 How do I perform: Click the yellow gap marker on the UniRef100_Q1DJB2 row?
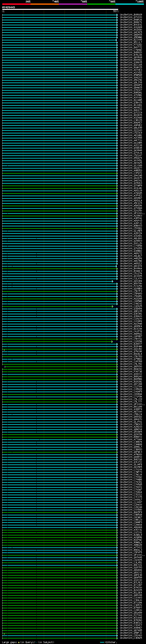pos(4,350)
